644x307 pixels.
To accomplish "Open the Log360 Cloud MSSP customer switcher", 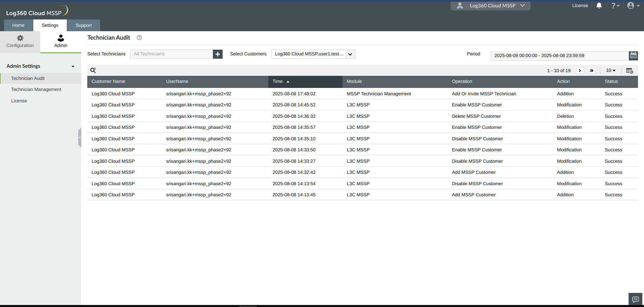I will point(491,6).
